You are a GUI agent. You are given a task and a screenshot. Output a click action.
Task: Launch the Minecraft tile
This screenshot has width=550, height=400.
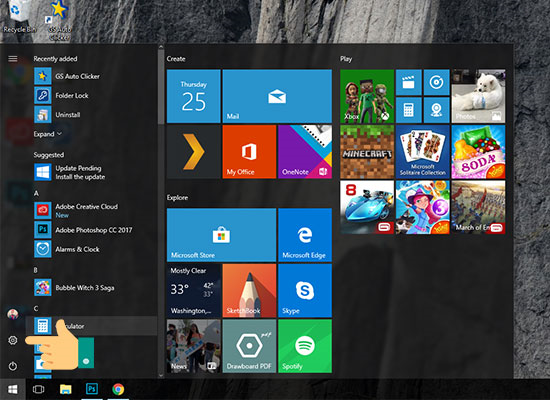coord(367,152)
